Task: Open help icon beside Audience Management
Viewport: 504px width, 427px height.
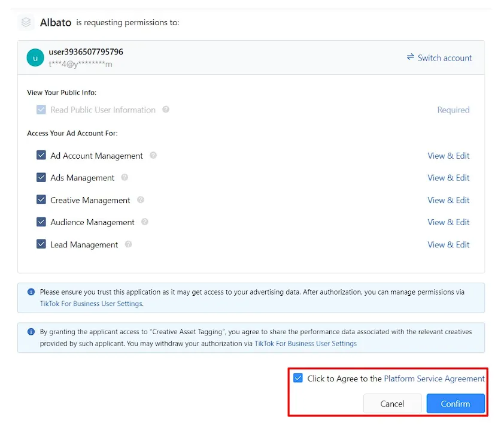Action: 145,222
